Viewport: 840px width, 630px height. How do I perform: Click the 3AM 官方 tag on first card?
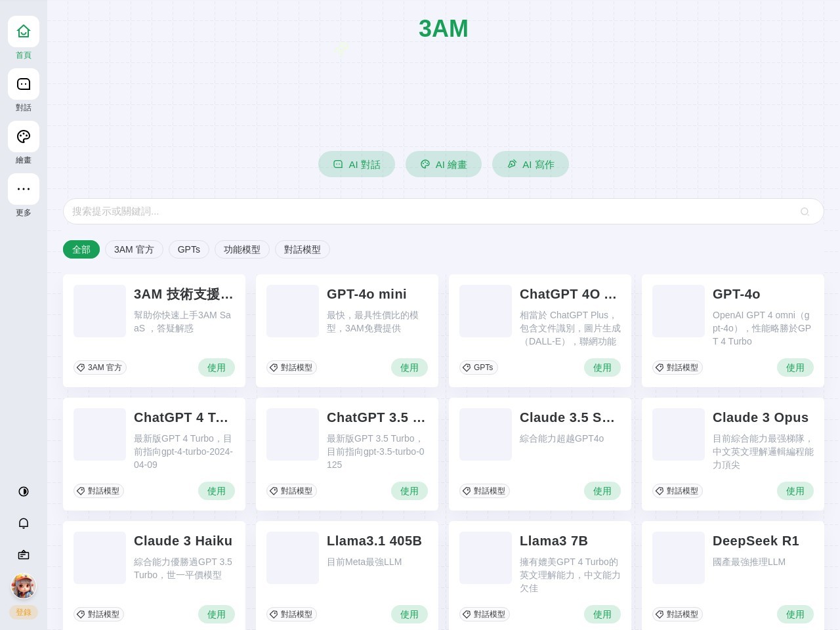(x=100, y=367)
